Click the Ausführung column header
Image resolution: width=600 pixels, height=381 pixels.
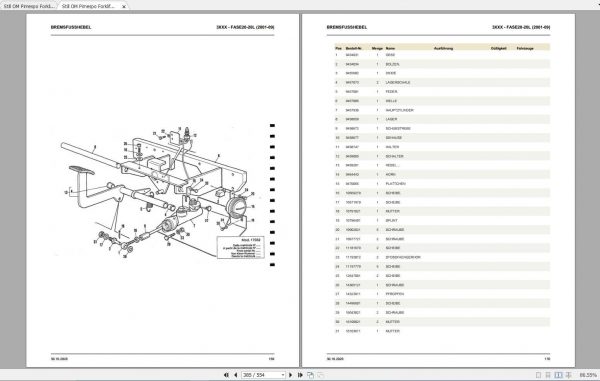point(443,48)
